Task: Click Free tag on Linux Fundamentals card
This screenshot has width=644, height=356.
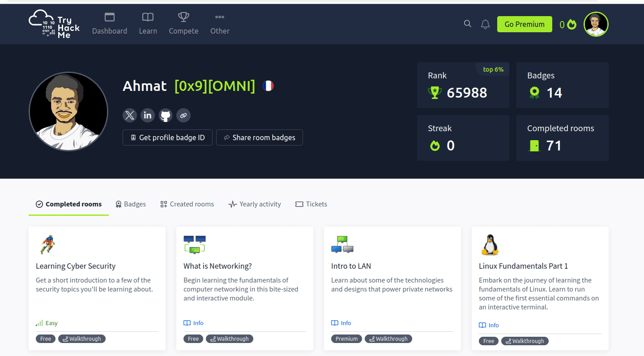Action: click(x=489, y=341)
